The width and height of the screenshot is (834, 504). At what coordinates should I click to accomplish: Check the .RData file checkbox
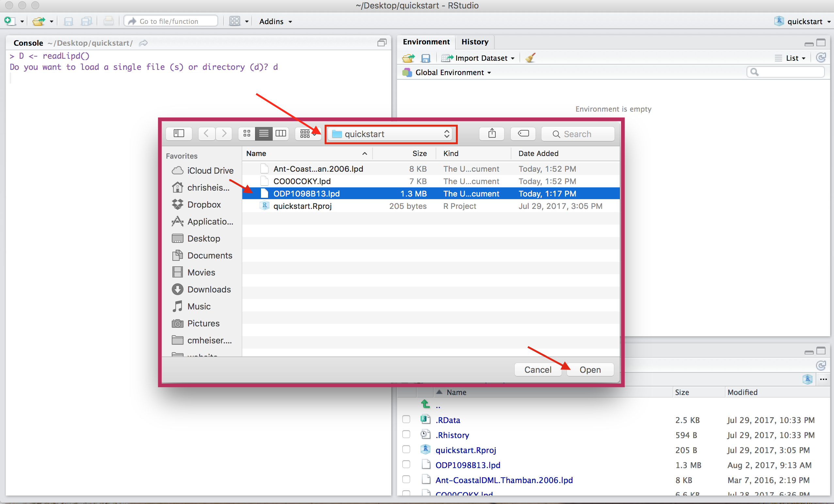[x=406, y=419]
